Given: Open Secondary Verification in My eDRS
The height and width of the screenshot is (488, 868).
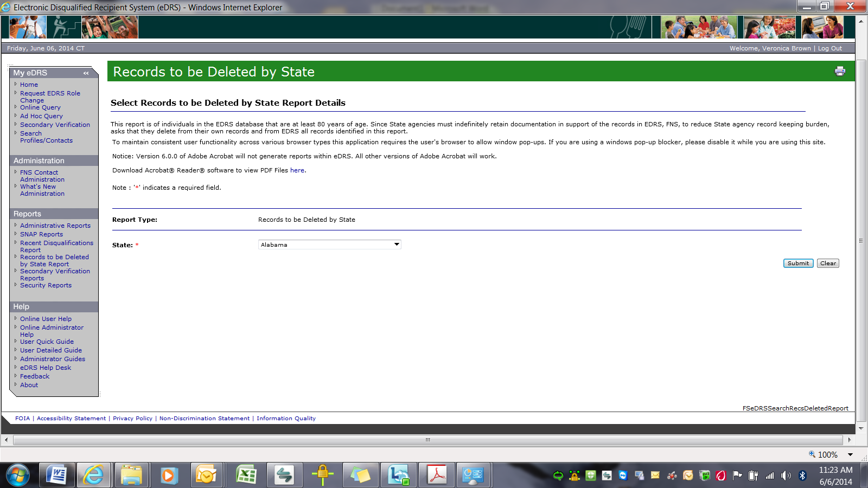Looking at the screenshot, I should coord(55,125).
